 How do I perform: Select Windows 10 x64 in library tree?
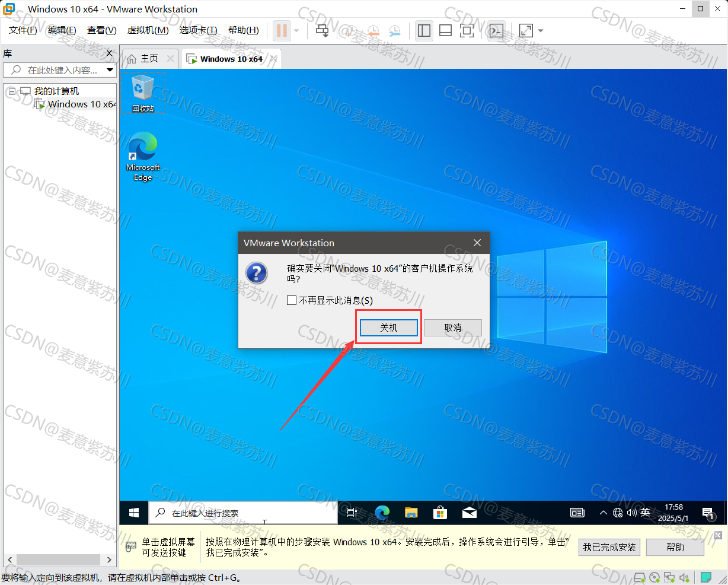pos(81,104)
